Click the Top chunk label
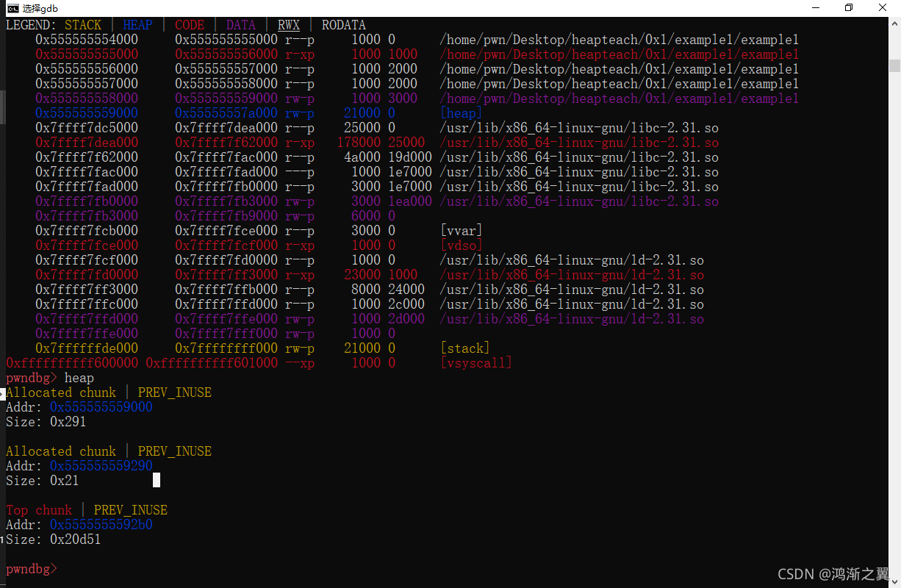The height and width of the screenshot is (588, 901). pyautogui.click(x=39, y=510)
